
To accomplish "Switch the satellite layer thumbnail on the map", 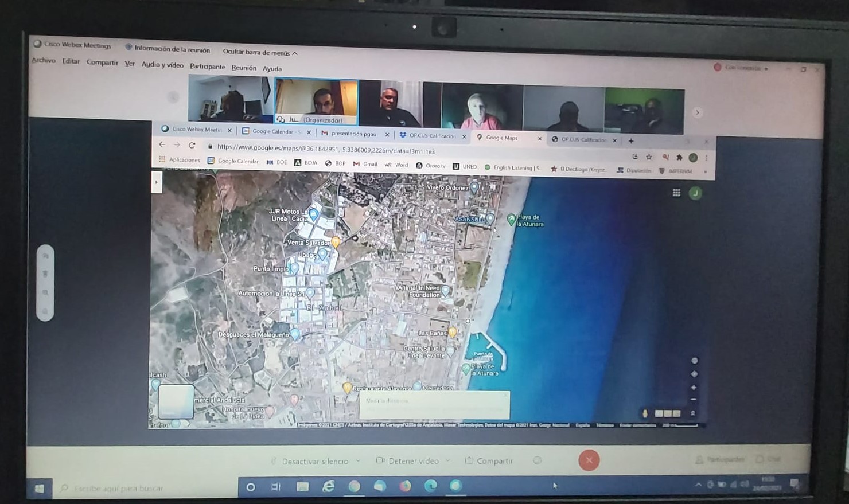I will click(x=176, y=402).
